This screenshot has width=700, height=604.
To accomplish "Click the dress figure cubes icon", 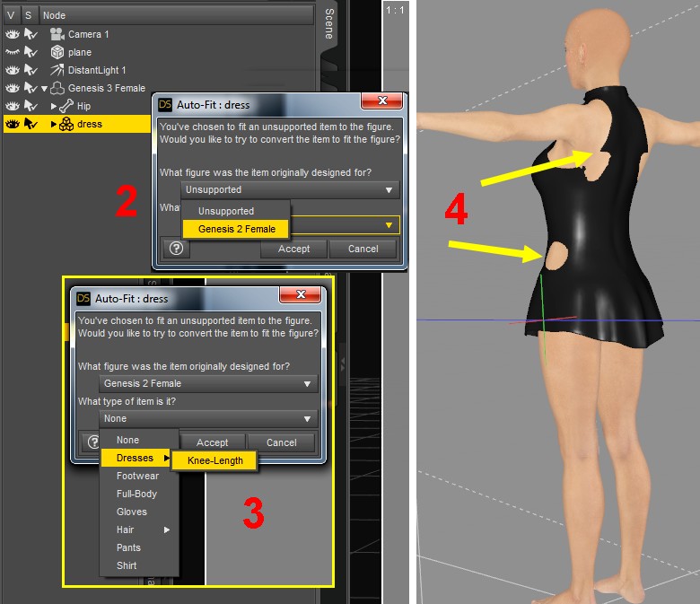I will point(66,124).
